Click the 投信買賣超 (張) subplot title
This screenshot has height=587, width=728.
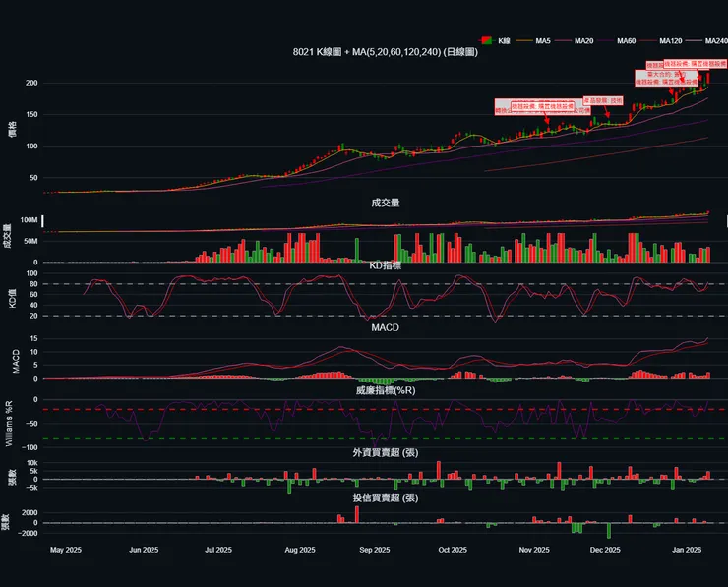(x=386, y=498)
